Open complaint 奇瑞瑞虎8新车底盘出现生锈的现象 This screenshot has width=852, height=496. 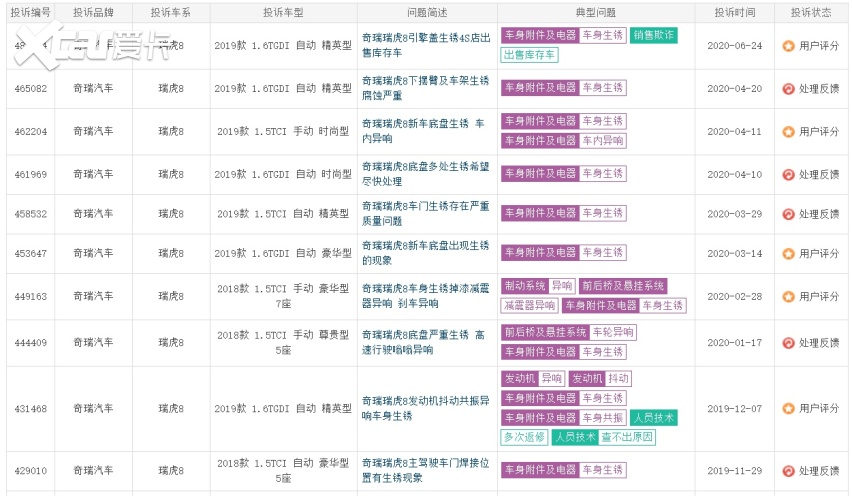[x=426, y=253]
